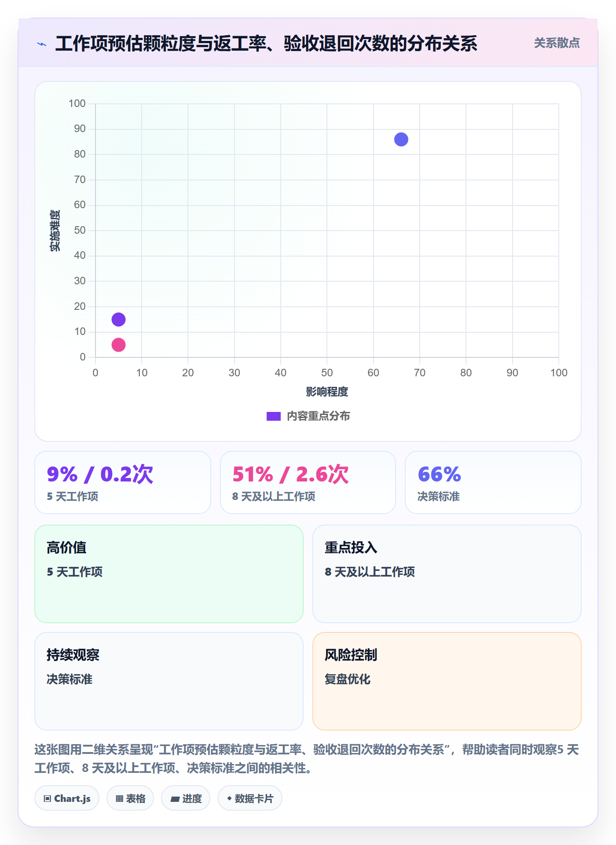This screenshot has height=845, width=616.
Task: Click 8 天及以上工作项 under 51% / 2.6次
Action: tap(274, 496)
